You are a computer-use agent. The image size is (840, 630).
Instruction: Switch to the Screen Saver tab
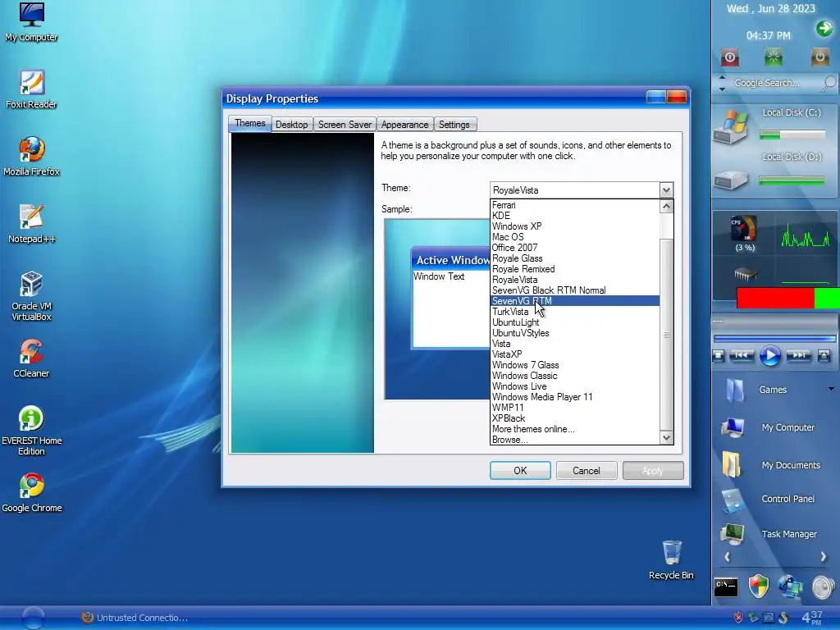click(x=345, y=125)
